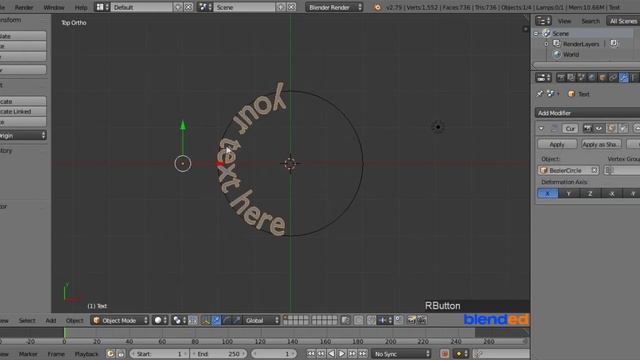Add a new scene with plus button
The width and height of the screenshot is (640, 360).
281,7
